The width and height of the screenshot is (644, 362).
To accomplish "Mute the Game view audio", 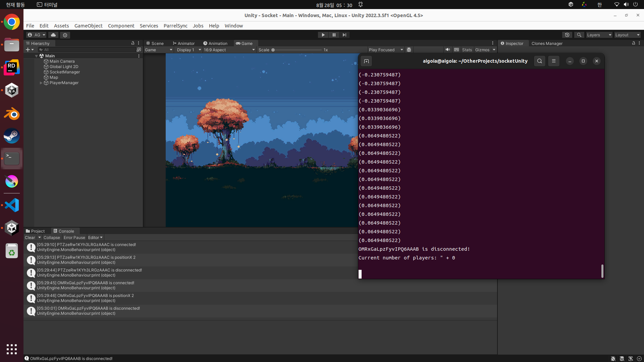I will [x=448, y=50].
